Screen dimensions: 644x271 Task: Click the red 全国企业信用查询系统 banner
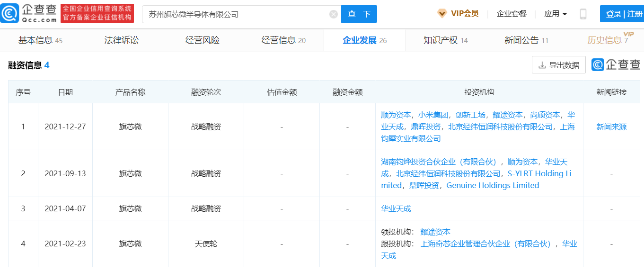point(97,13)
